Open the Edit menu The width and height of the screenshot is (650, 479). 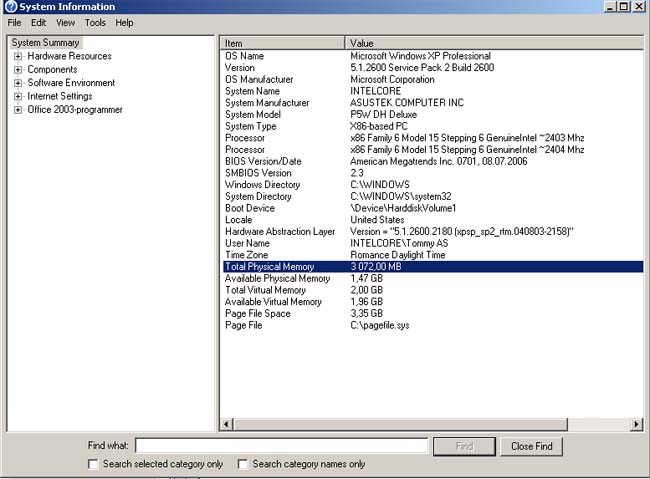pos(39,23)
